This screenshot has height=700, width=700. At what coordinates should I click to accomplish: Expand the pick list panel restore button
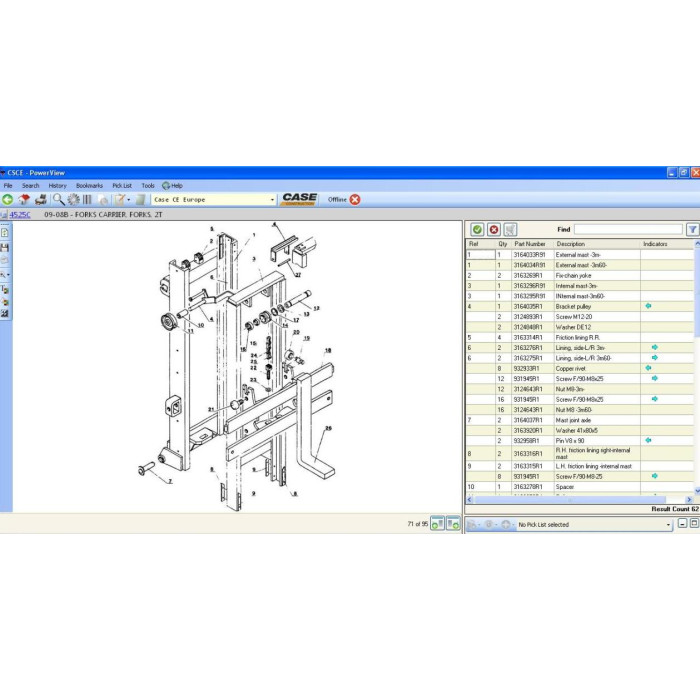pyautogui.click(x=694, y=523)
